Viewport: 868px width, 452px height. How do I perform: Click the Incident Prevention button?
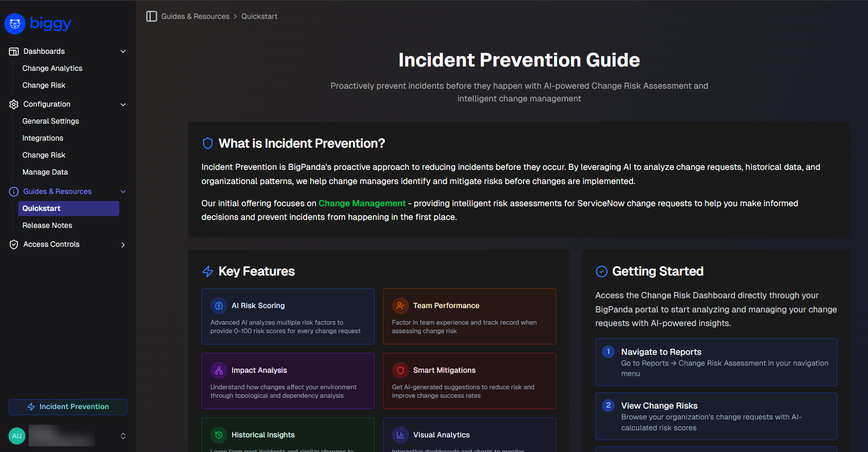[67, 406]
